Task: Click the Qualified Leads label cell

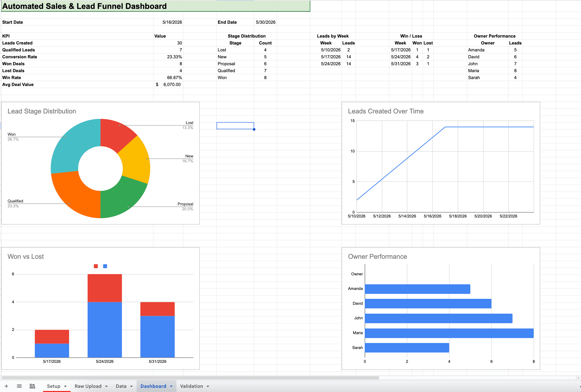Action: (x=77, y=50)
